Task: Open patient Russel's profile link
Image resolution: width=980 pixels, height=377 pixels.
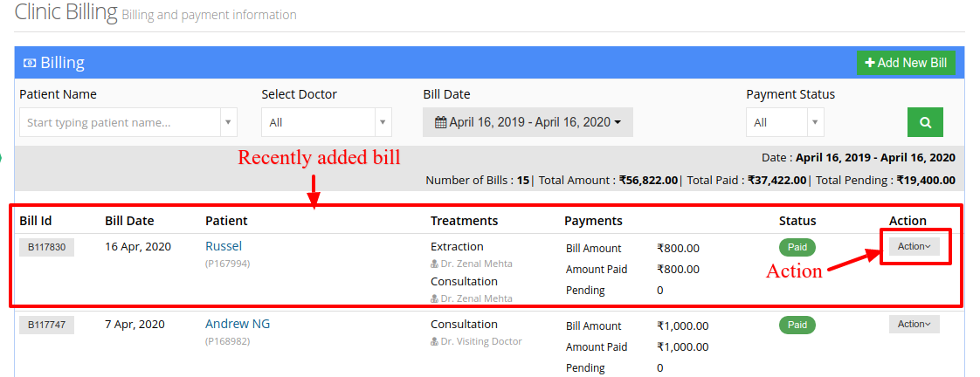Action: (x=224, y=247)
